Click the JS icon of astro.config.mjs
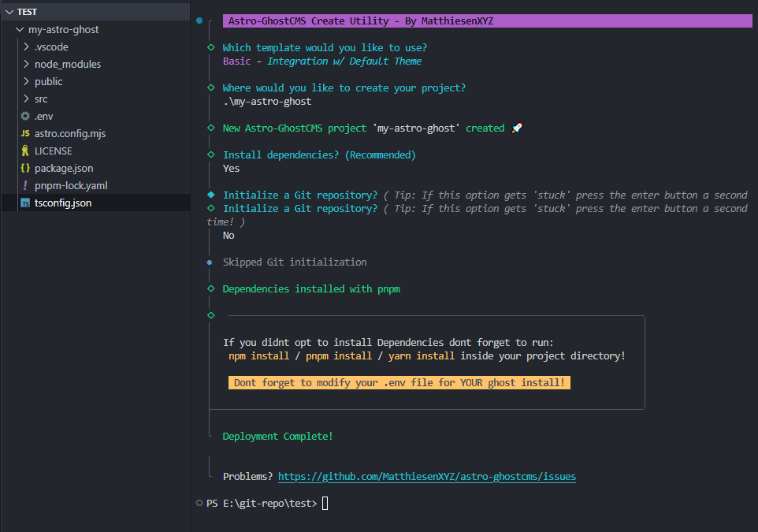758x532 pixels. (x=25, y=133)
